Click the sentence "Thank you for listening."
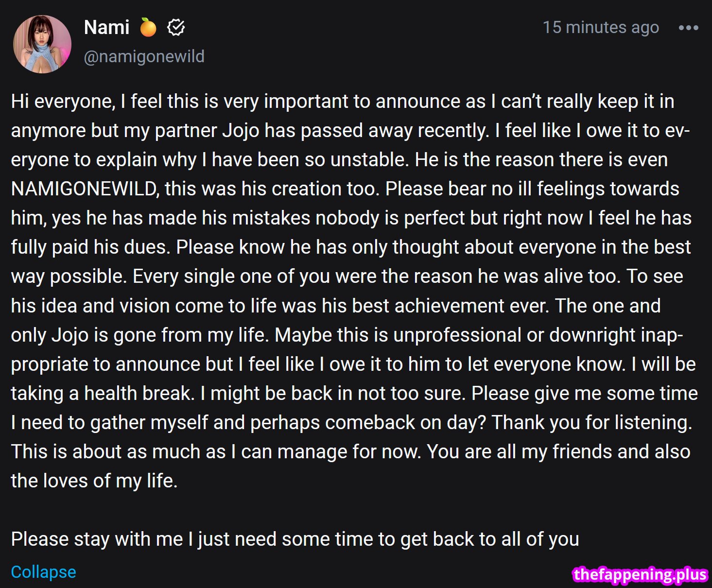 [x=592, y=423]
